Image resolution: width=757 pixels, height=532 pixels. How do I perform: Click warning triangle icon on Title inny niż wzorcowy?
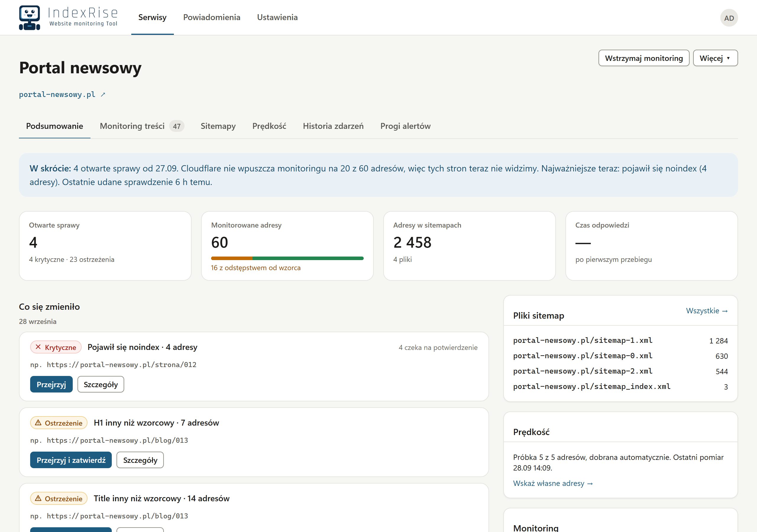pyautogui.click(x=38, y=498)
